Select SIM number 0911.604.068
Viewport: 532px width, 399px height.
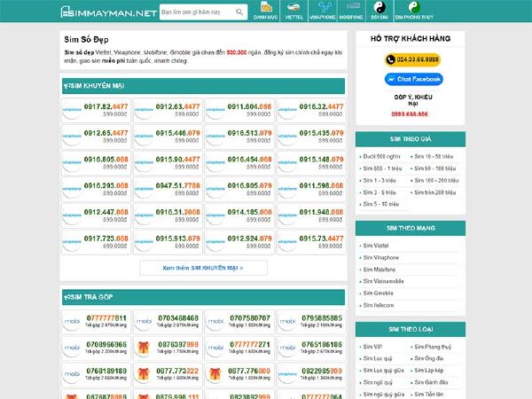click(x=249, y=107)
